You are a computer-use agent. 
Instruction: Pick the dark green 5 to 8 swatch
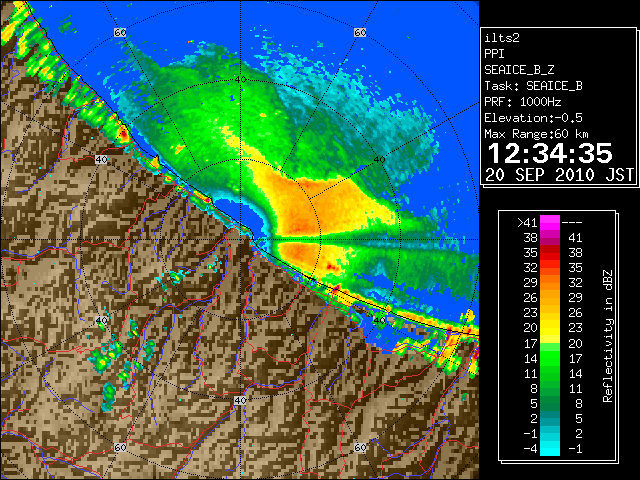click(550, 403)
